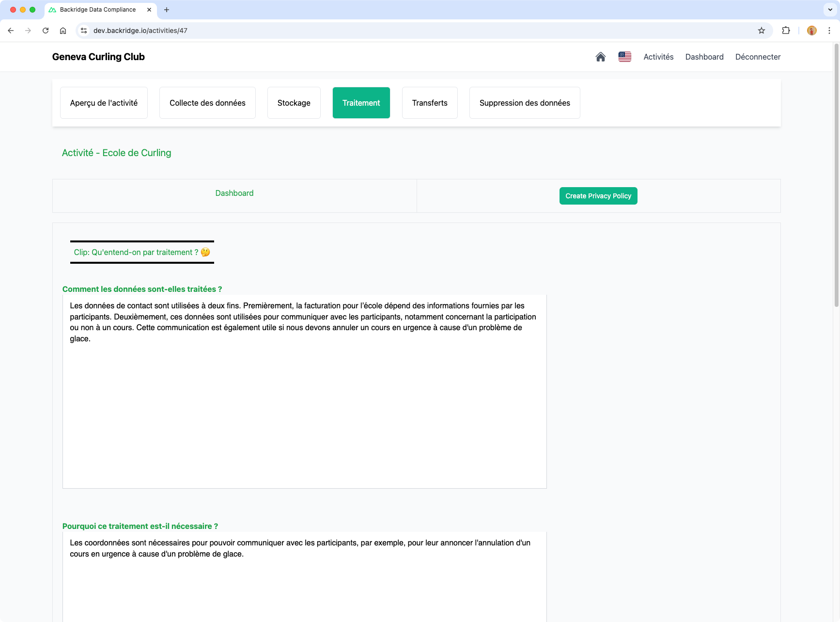
Task: Open the Transferts tab
Action: [430, 103]
